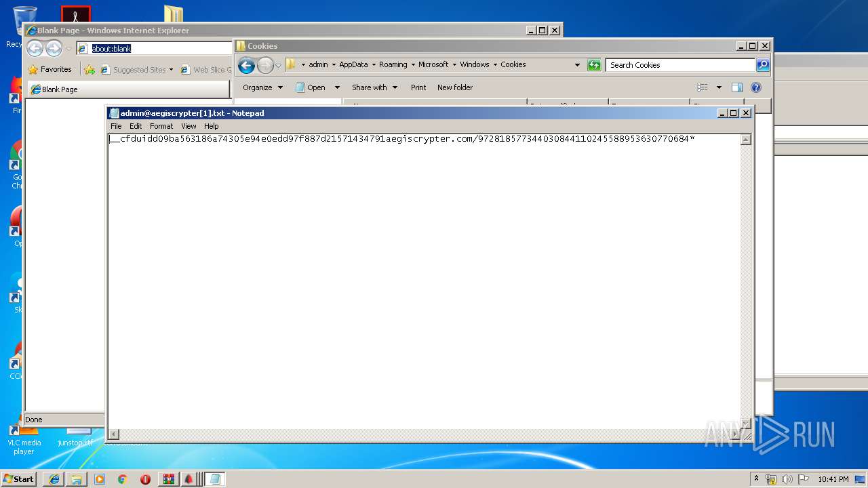Open Action Center flag icon
868x488 pixels.
tap(804, 479)
